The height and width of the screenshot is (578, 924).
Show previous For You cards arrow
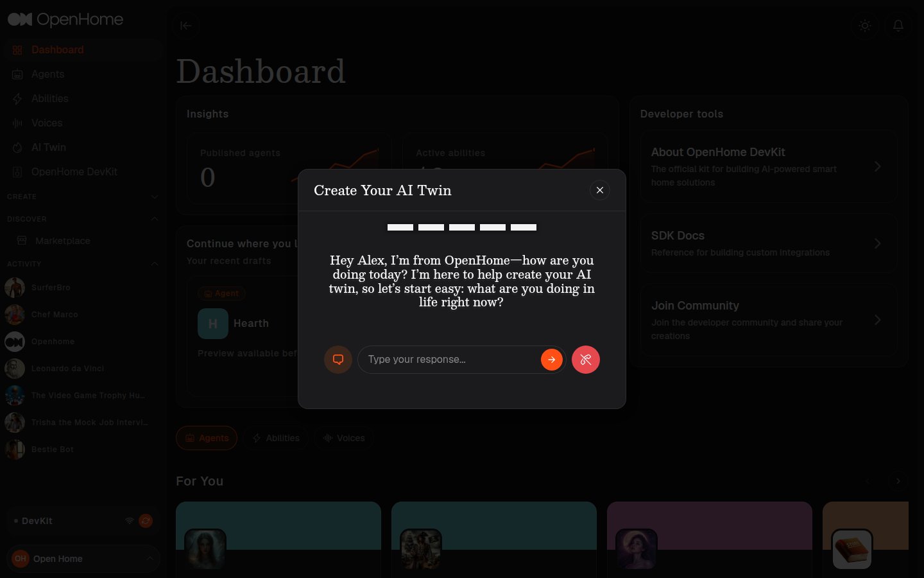(868, 481)
